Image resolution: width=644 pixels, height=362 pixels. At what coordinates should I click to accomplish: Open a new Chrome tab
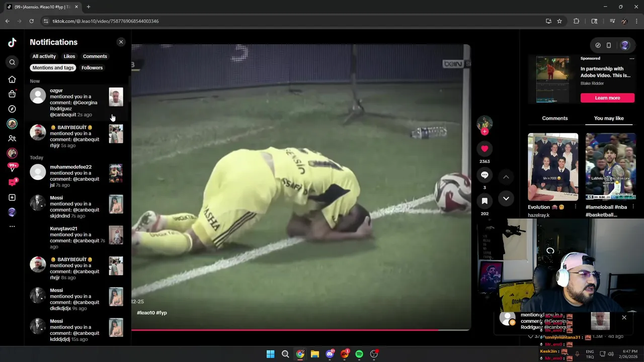click(x=89, y=7)
